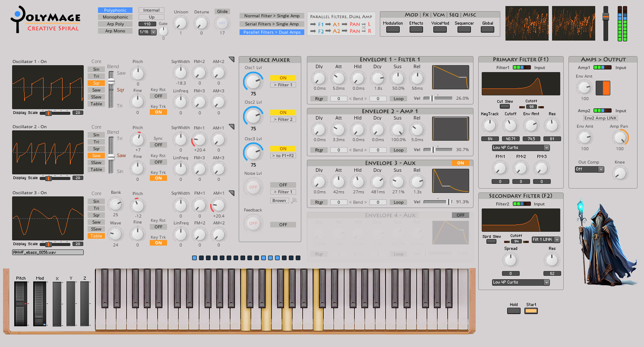Open the Global settings panel
Viewport: 644px width, 347px height.
(487, 29)
